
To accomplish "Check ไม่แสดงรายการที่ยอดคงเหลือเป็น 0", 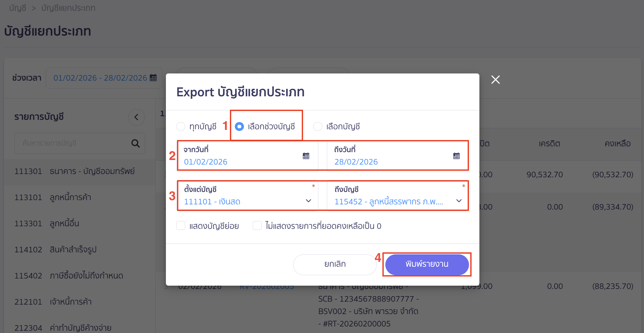I will click(257, 225).
